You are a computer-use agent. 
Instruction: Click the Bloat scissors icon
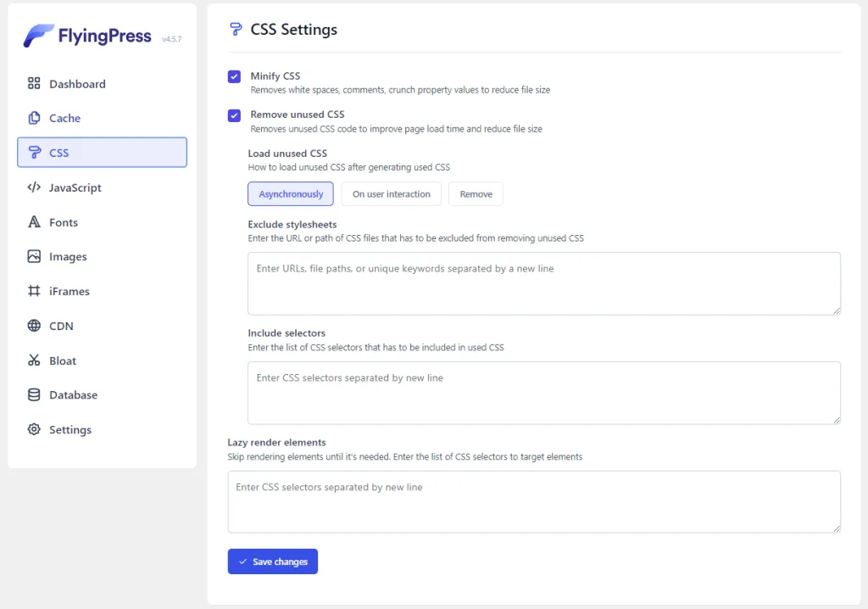[x=34, y=360]
